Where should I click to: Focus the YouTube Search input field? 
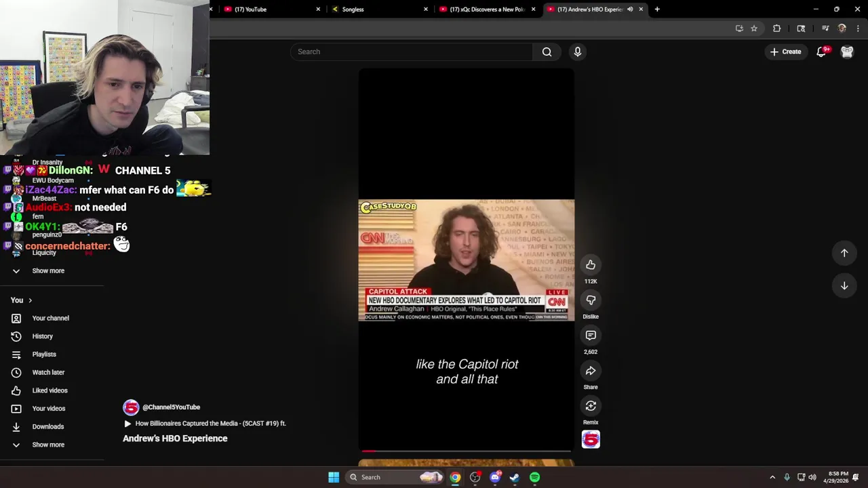tap(412, 52)
